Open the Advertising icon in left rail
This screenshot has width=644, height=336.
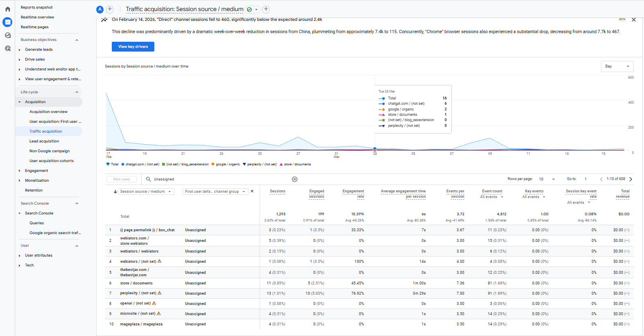tap(7, 48)
